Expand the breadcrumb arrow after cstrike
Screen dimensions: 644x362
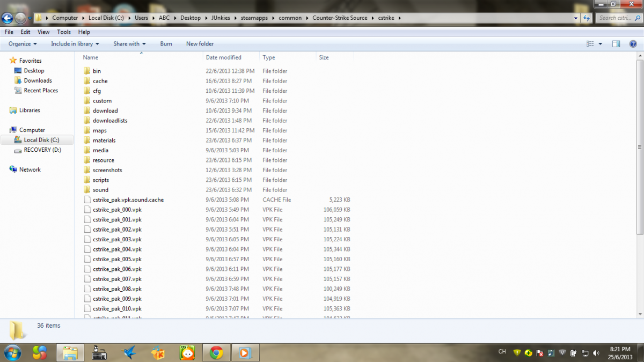399,18
